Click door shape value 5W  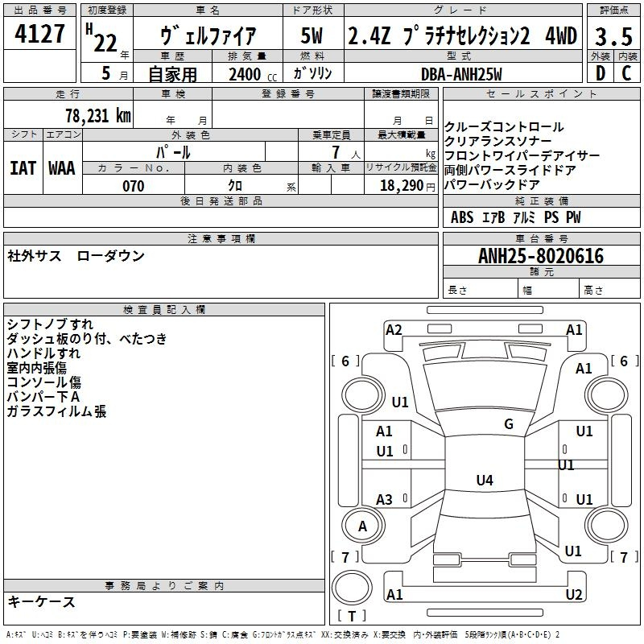pos(312,35)
